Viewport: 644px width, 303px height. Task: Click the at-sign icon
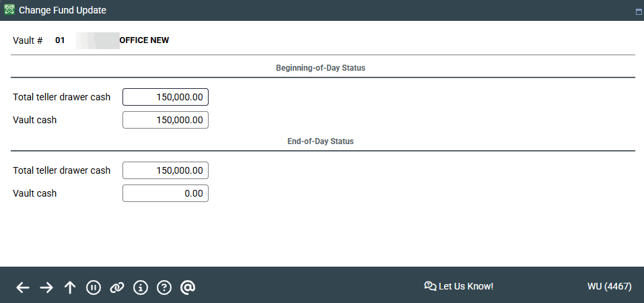pos(188,288)
